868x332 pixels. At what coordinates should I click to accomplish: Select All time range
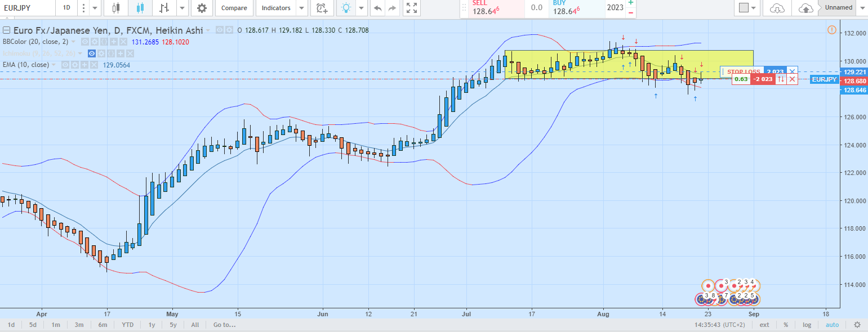195,325
